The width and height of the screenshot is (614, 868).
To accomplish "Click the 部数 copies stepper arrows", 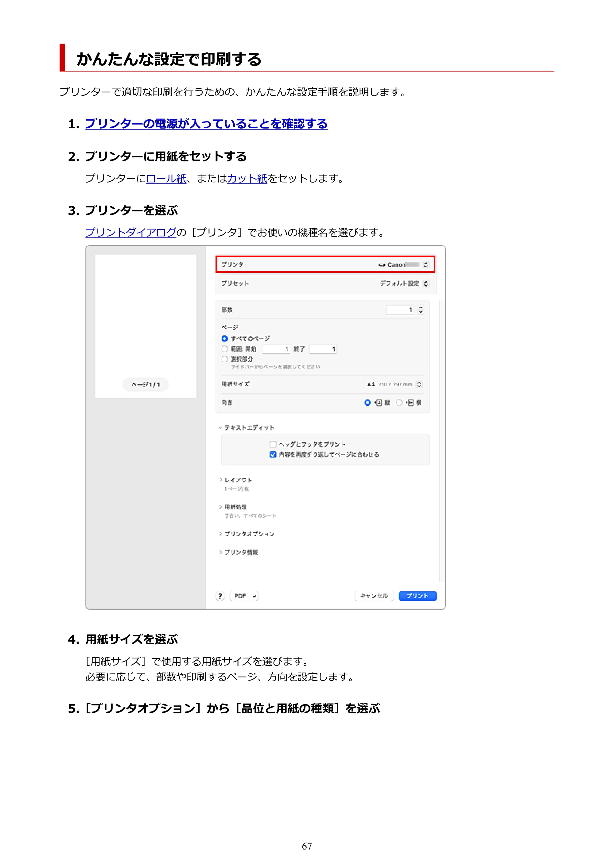I will (420, 310).
